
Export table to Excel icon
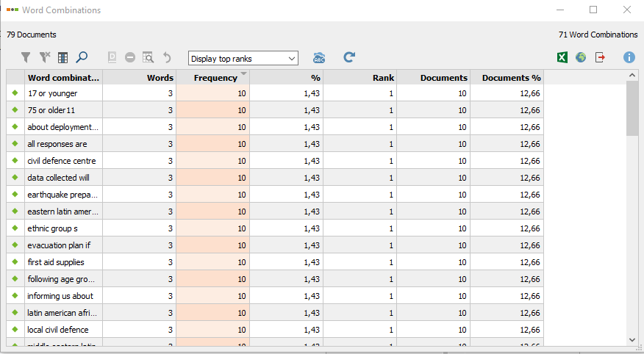[562, 57]
